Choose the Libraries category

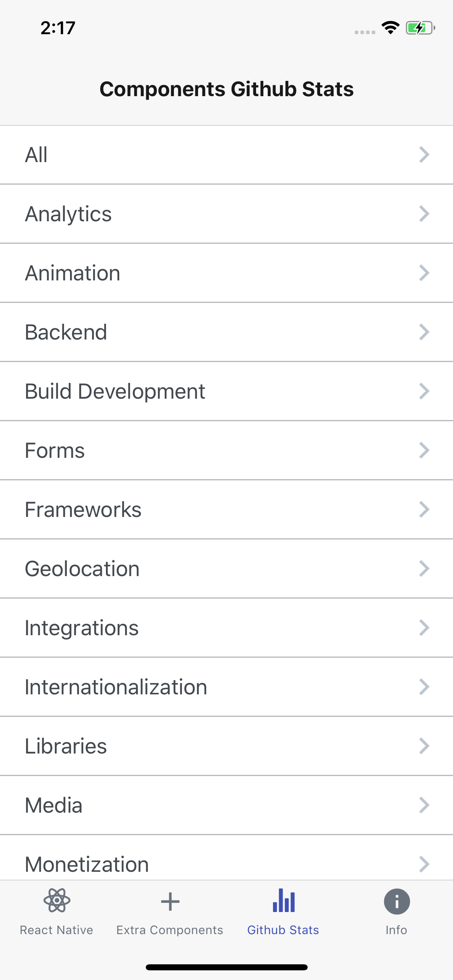click(66, 746)
